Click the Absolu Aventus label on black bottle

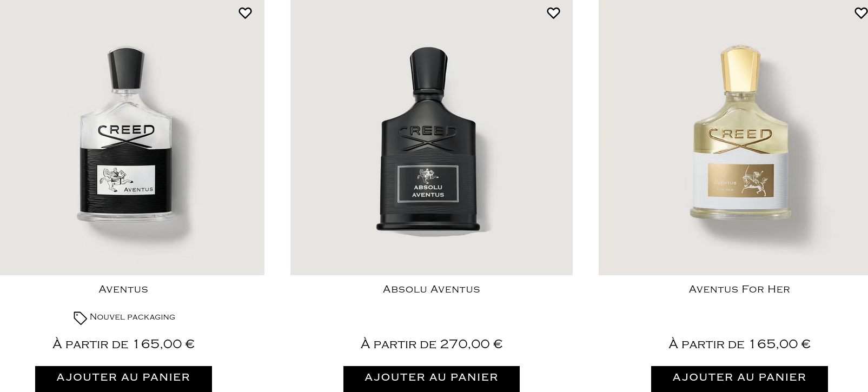pyautogui.click(x=428, y=184)
